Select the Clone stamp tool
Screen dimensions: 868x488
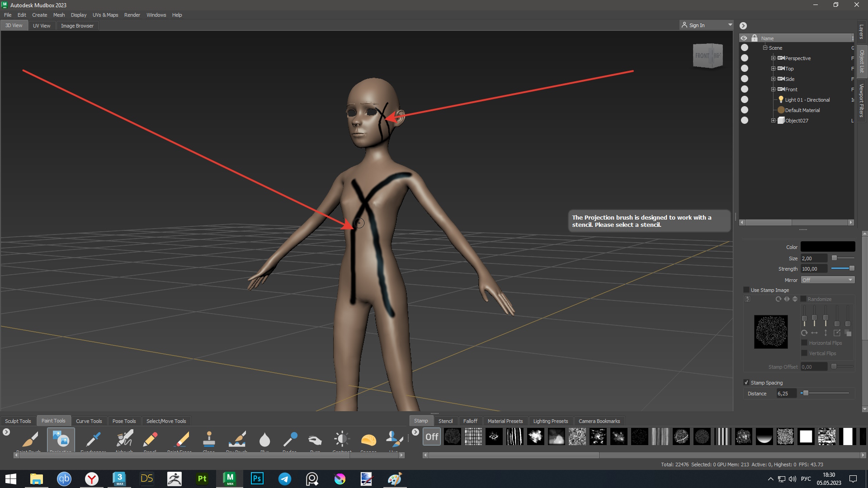click(x=209, y=439)
